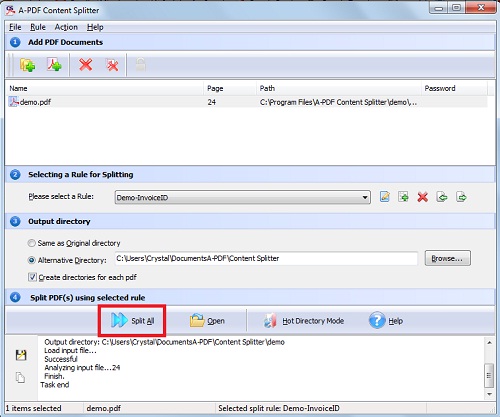500x417 pixels.
Task: Click the Open output folder button
Action: click(x=207, y=321)
